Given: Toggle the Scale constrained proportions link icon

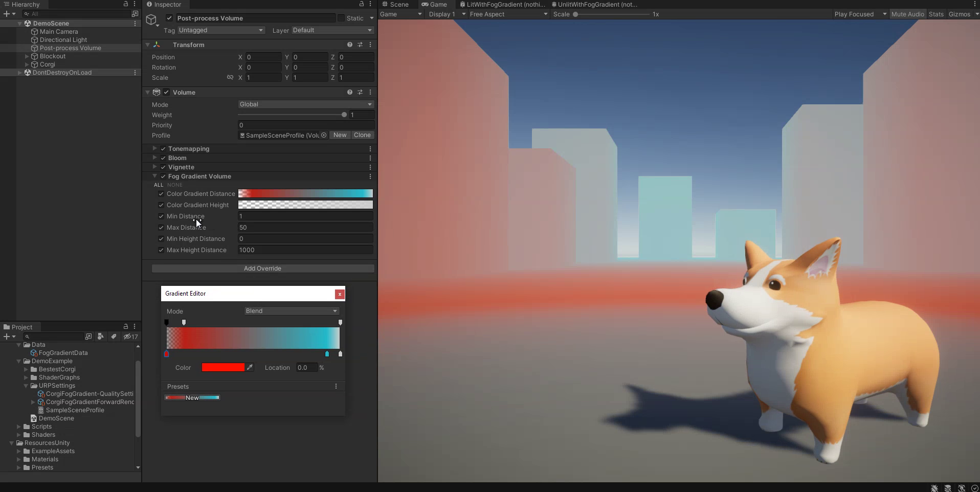Looking at the screenshot, I should point(230,78).
